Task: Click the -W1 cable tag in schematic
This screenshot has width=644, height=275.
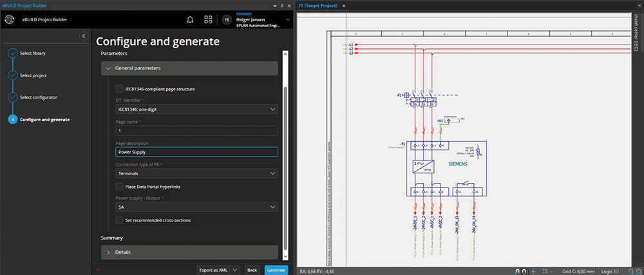Action: pos(440,121)
